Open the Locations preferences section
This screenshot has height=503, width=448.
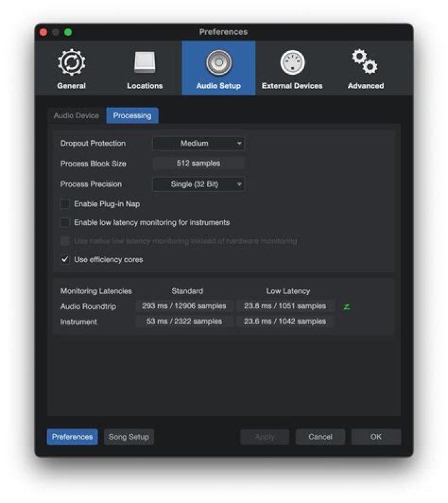click(x=145, y=68)
